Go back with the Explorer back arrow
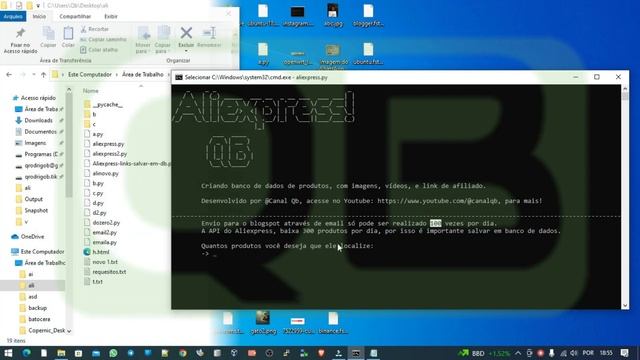640x360 pixels. pyautogui.click(x=9, y=75)
